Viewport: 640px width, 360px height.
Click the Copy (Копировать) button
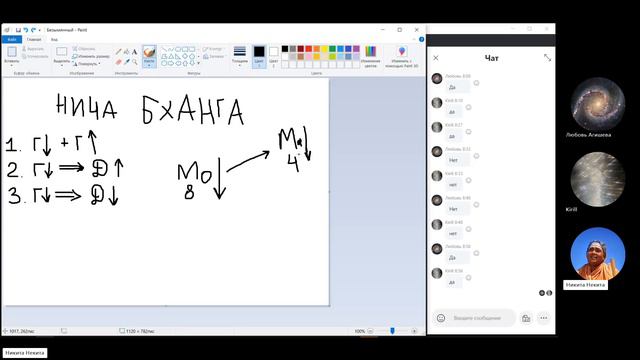[35, 56]
